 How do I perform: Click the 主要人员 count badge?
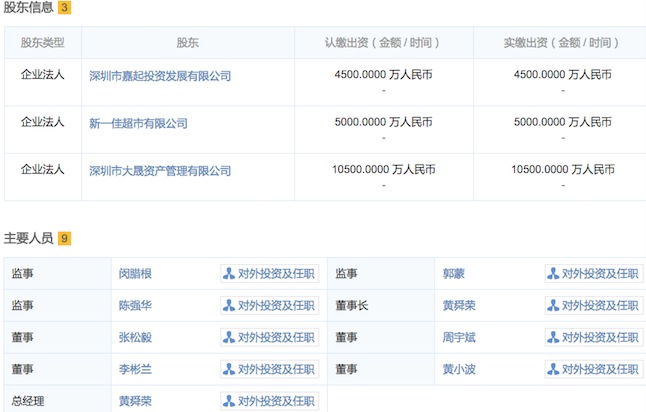coord(64,238)
